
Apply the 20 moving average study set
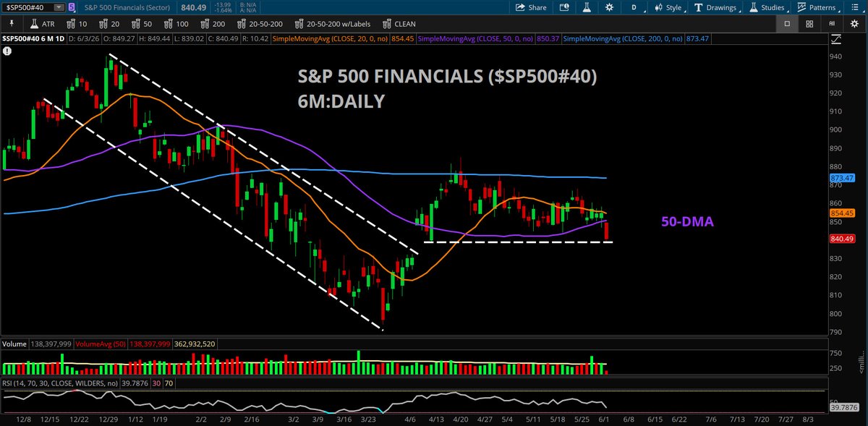pyautogui.click(x=109, y=24)
